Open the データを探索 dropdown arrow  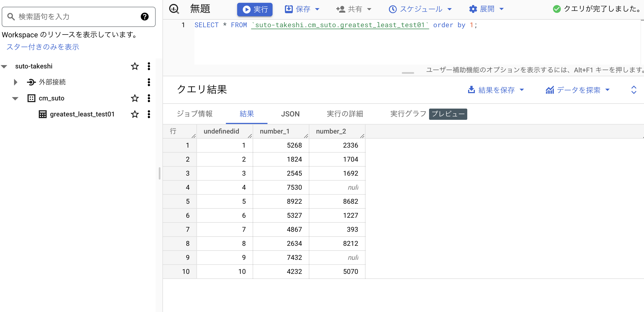pyautogui.click(x=607, y=90)
